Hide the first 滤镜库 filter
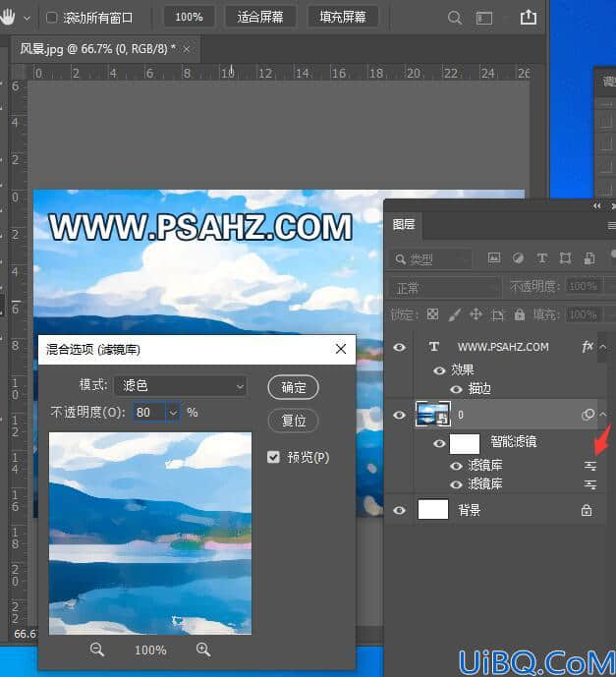The image size is (616, 677). [456, 466]
